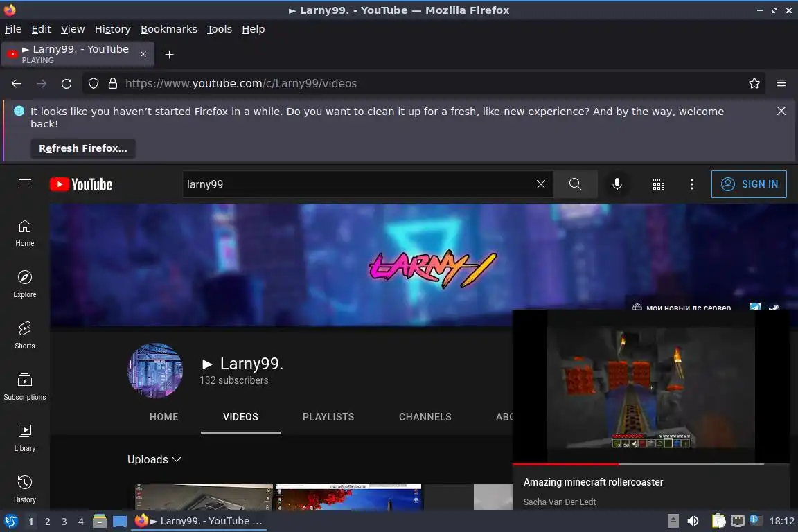Click the Larny99 channel avatar
The height and width of the screenshot is (532, 798).
tap(155, 371)
